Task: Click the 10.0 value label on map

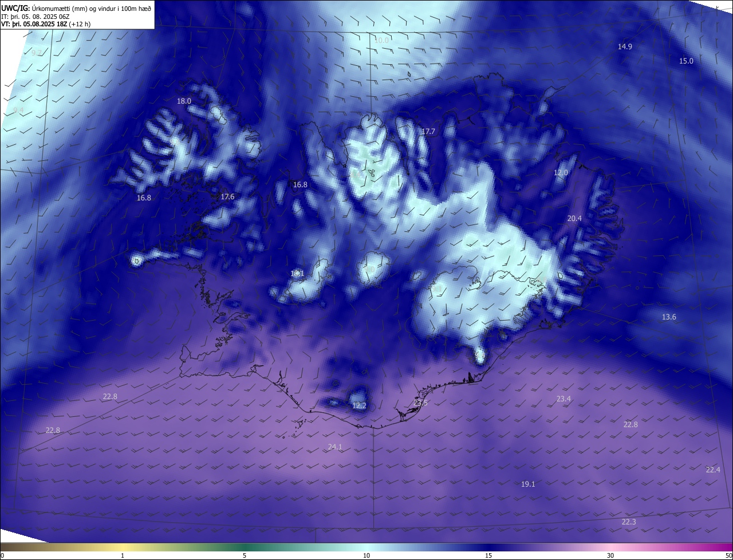Action: point(381,40)
